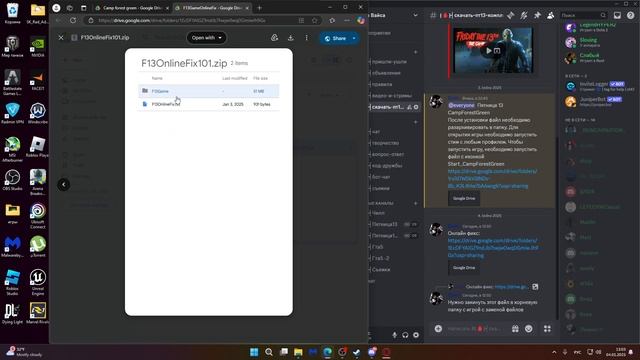Viewport: 640px width, 360px height.
Task: Click the Last modified column header
Action: tap(235, 78)
